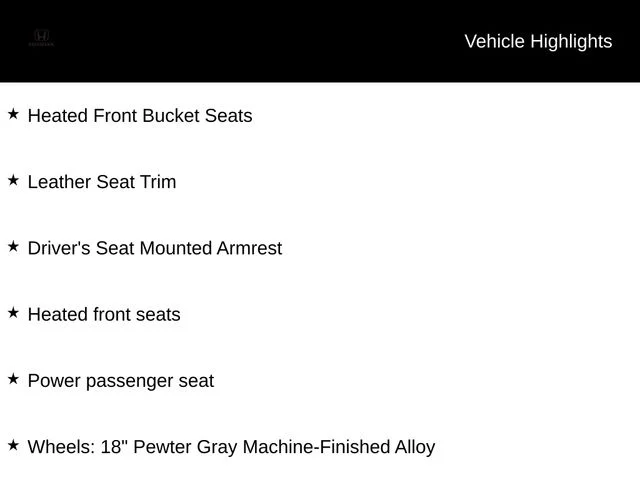Image resolution: width=640 pixels, height=480 pixels.
Task: Click the word Alloy in the wheels line
Action: click(x=415, y=447)
